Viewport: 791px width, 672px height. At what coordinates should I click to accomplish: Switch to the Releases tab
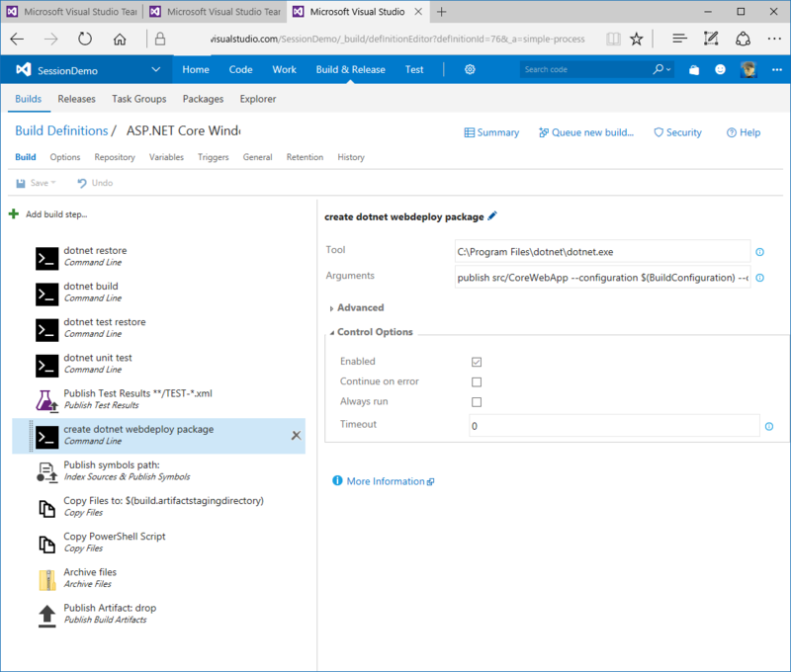point(76,99)
